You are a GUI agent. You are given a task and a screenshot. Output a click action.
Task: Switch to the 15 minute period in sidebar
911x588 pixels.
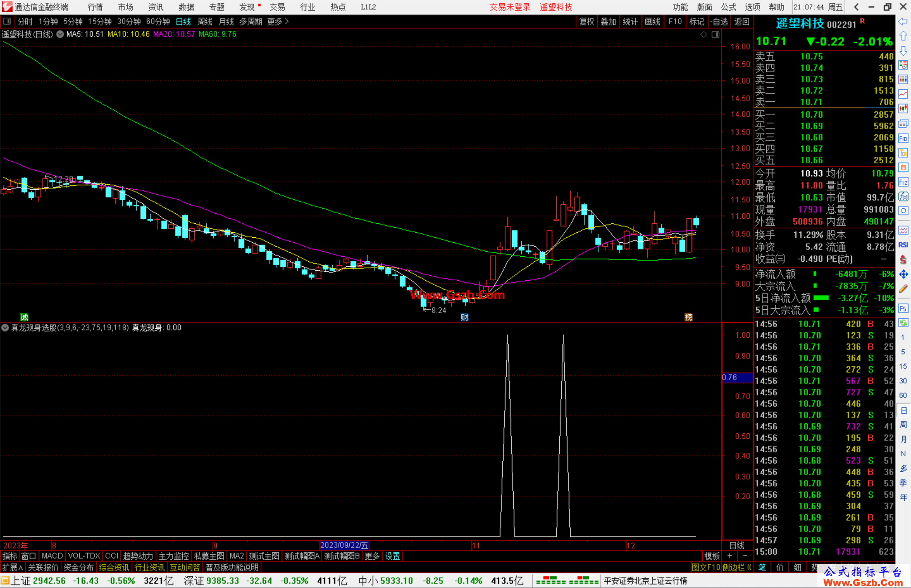click(903, 366)
